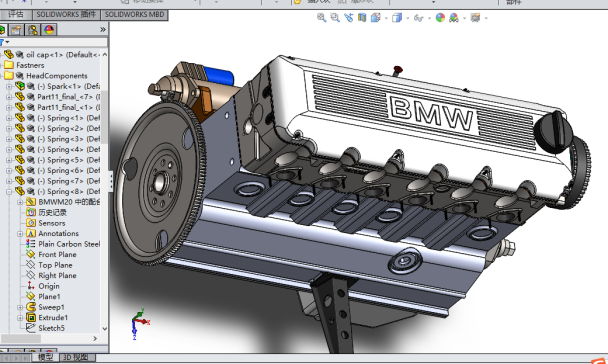Image resolution: width=608 pixels, height=364 pixels.
Task: Click the Sensors folder icon
Action: click(x=31, y=223)
